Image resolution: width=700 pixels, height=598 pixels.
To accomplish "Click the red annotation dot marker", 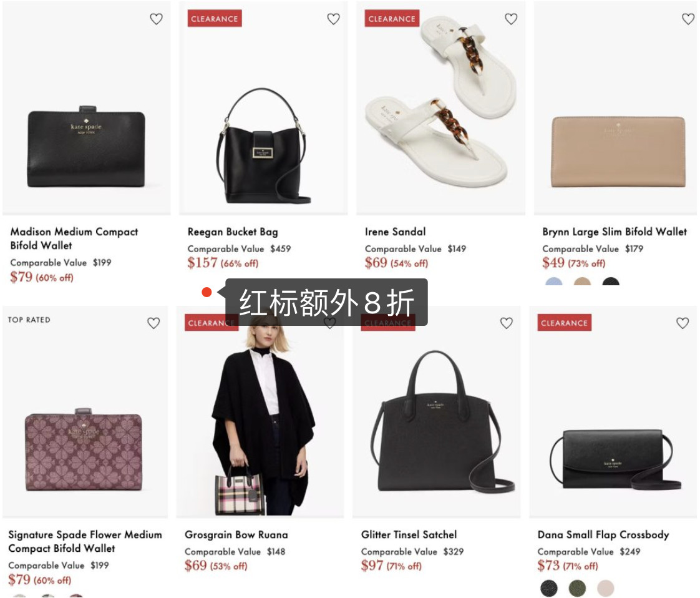I will 207,292.
